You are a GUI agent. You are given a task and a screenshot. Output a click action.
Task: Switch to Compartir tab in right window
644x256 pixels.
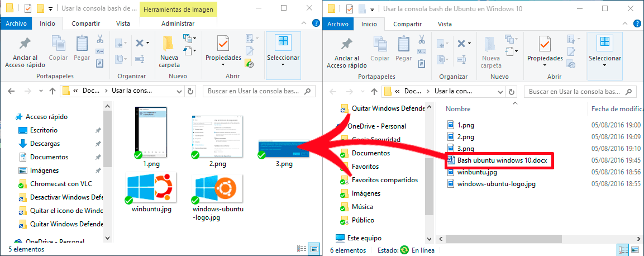(408, 24)
